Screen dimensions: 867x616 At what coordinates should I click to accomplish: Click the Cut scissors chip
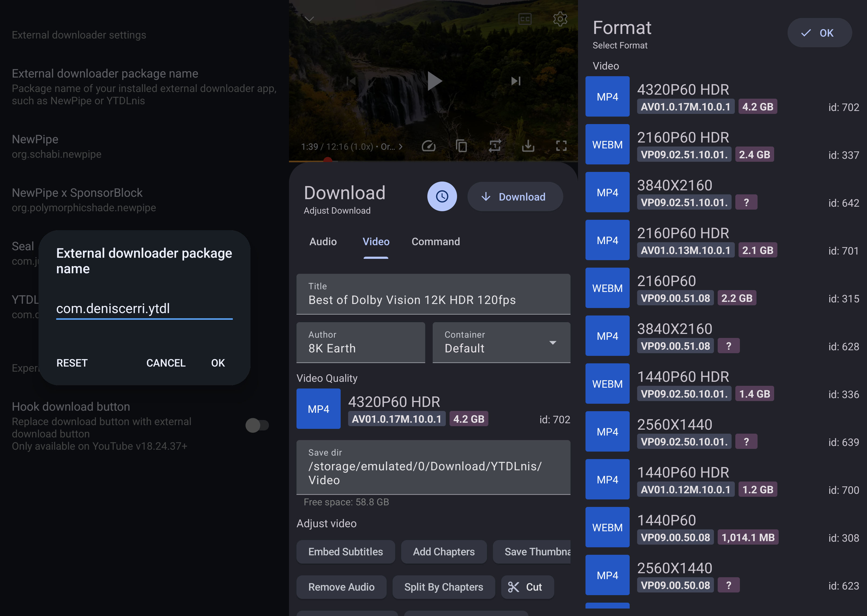tap(527, 587)
